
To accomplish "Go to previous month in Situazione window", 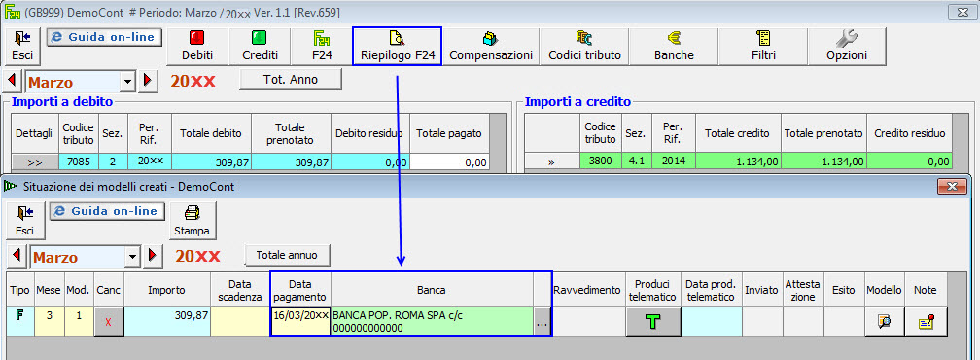I will tap(17, 256).
